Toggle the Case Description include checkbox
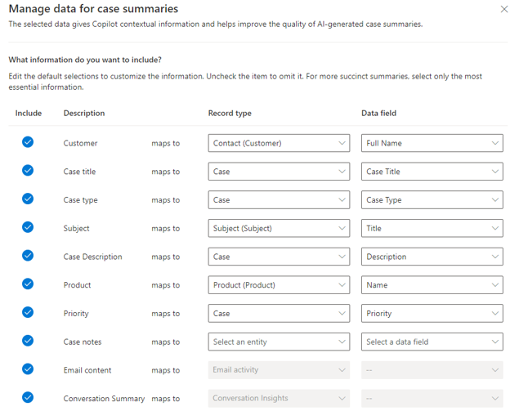This screenshot has height=420, width=510. click(28, 256)
